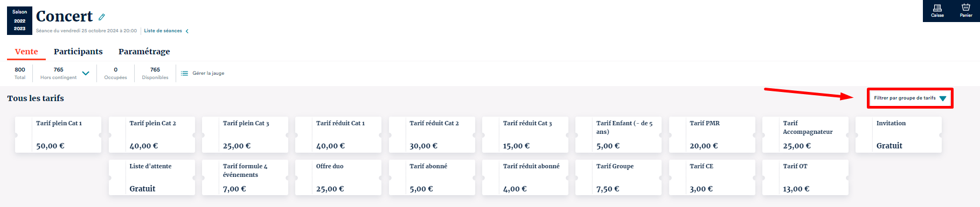The image size is (980, 207).
Task: Click the chevron next to Liste de séances
Action: pos(187,31)
